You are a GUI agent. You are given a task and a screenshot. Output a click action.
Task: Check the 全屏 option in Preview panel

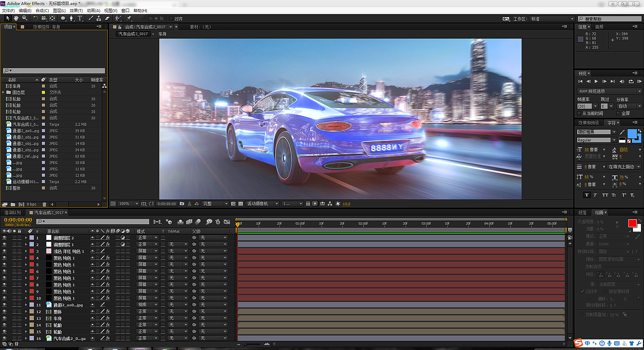[617, 113]
